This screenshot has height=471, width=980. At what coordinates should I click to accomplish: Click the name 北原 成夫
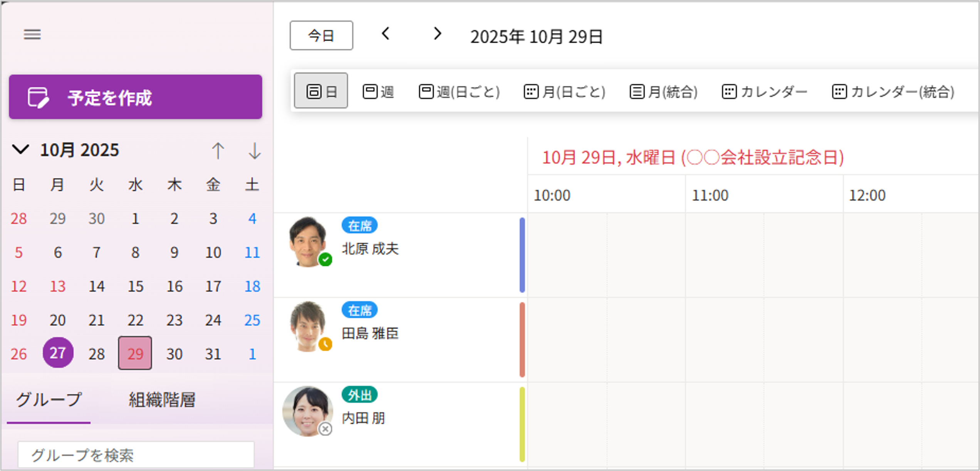[x=370, y=249]
